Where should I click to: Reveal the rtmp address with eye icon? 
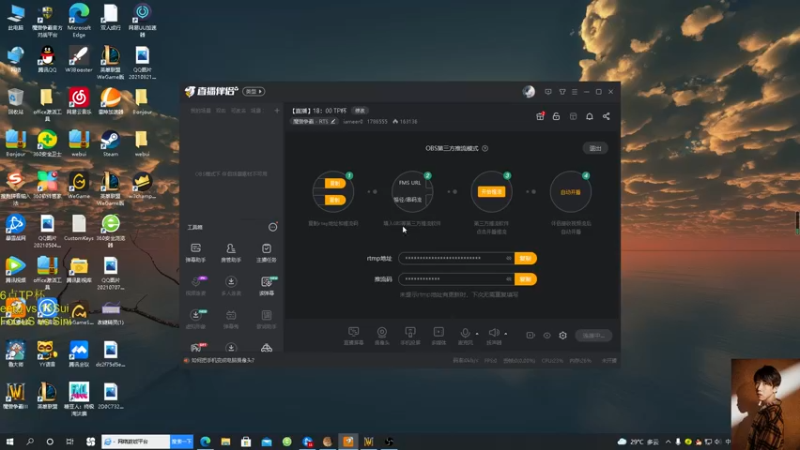coord(509,258)
